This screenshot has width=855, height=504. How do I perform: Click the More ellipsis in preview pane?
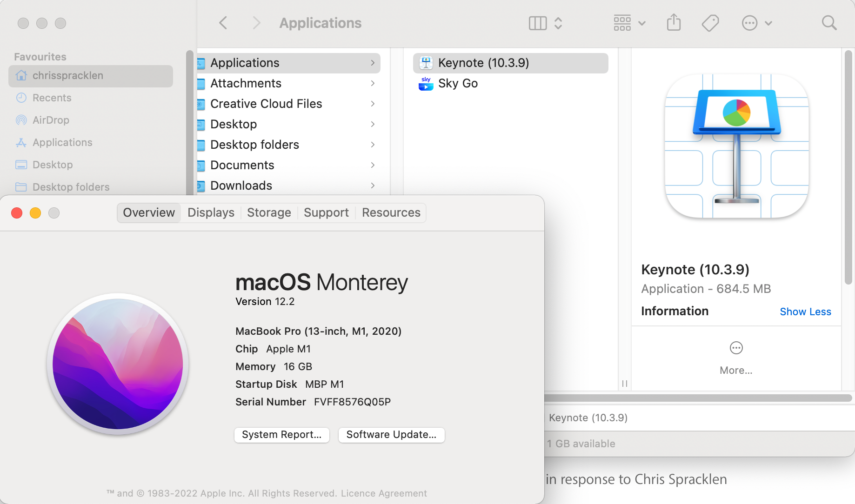pos(736,348)
